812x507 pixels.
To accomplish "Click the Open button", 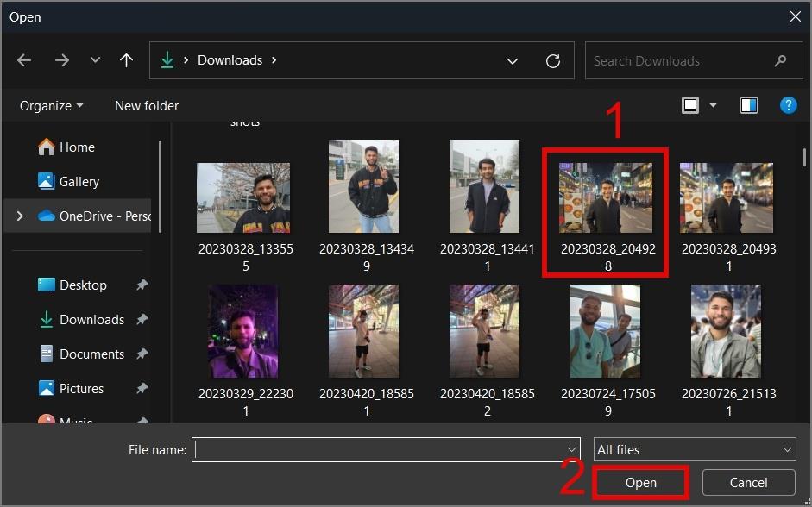I will click(640, 483).
